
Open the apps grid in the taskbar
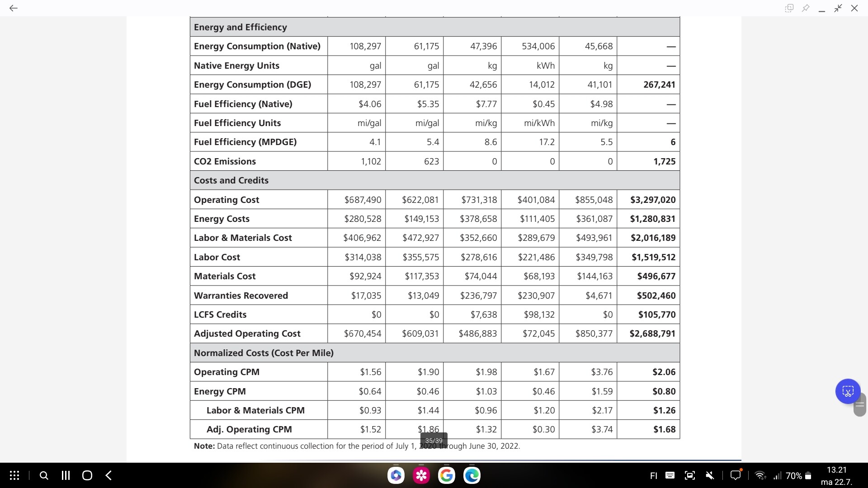pyautogui.click(x=14, y=475)
